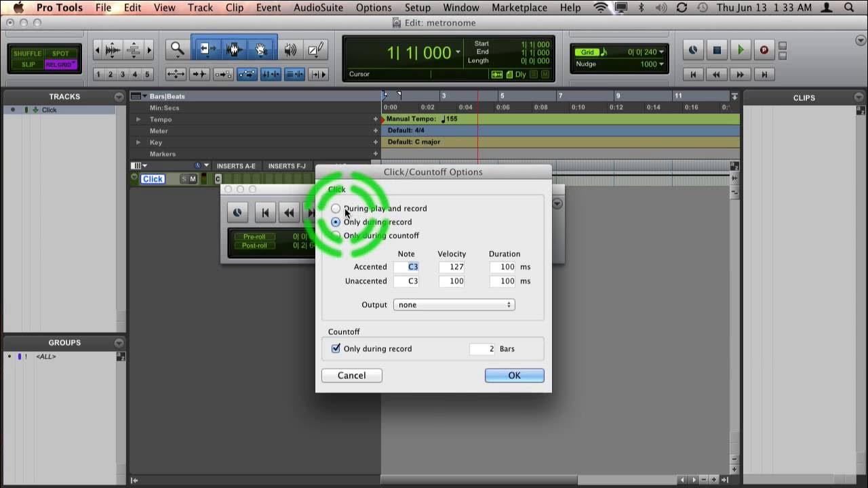Image resolution: width=868 pixels, height=488 pixels.
Task: Click the Countoff Bars number field
Action: coord(483,349)
